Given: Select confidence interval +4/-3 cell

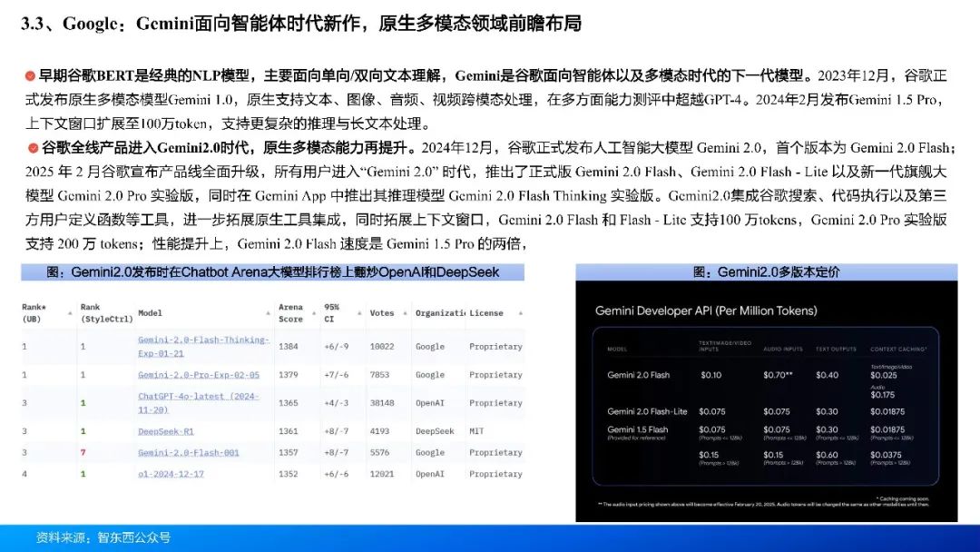Looking at the screenshot, I should tap(337, 403).
